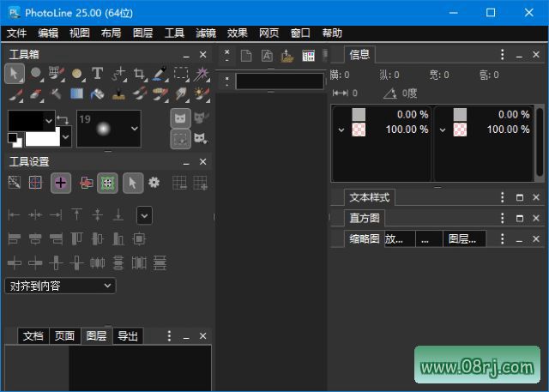Open the 窗口 menu
The height and width of the screenshot is (392, 549).
(300, 33)
